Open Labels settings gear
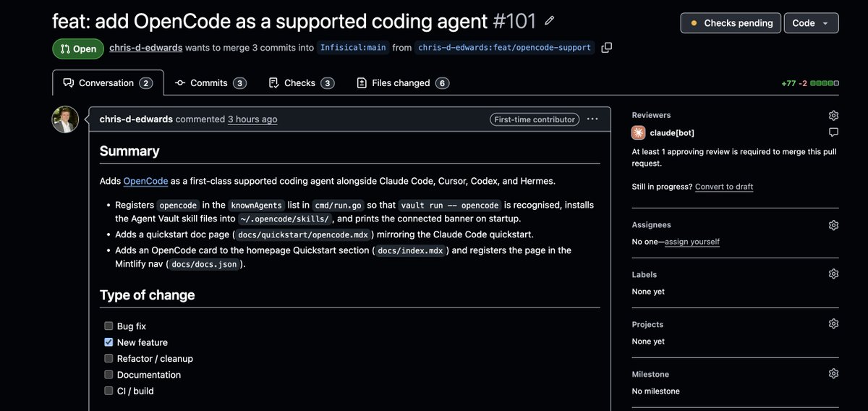The width and height of the screenshot is (868, 411). [833, 274]
